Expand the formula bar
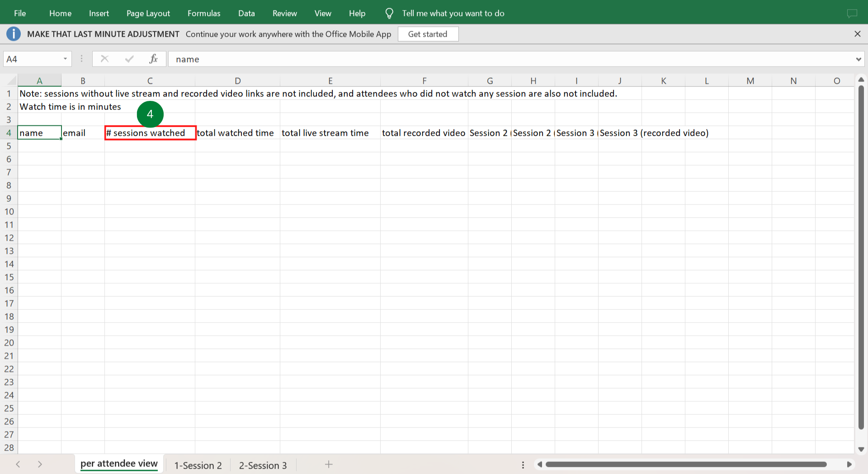 tap(858, 59)
